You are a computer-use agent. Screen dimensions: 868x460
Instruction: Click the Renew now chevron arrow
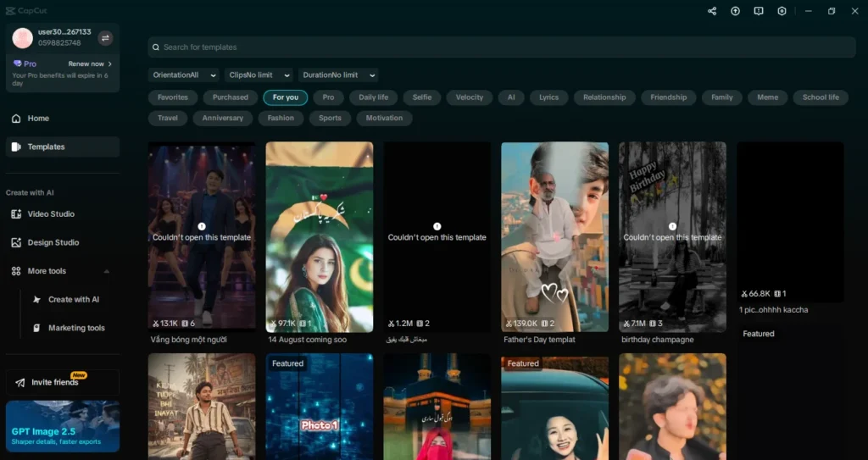tap(109, 64)
